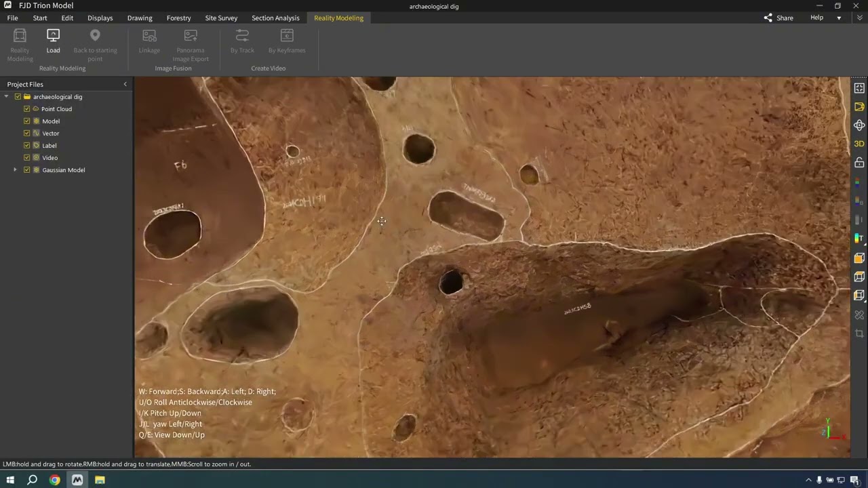The image size is (868, 488).
Task: Open the File menu
Action: tap(12, 18)
